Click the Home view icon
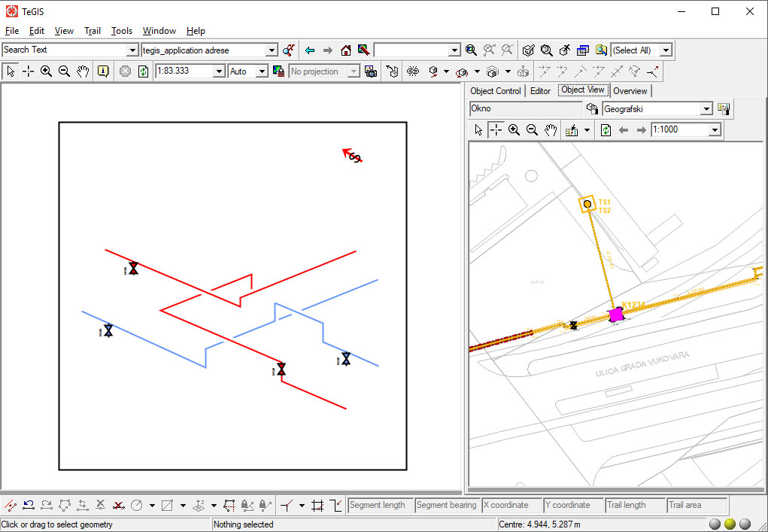The image size is (768, 532). [x=346, y=50]
